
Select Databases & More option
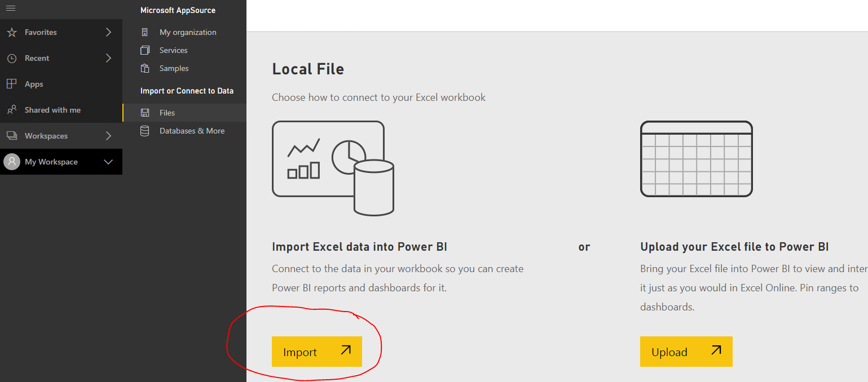pos(184,131)
